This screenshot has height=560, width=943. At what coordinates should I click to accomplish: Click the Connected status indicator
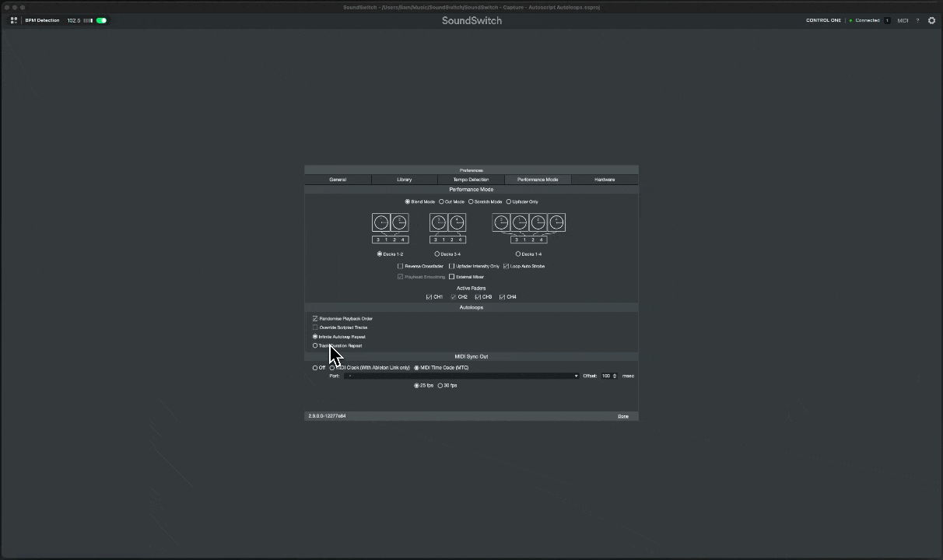[x=864, y=20]
